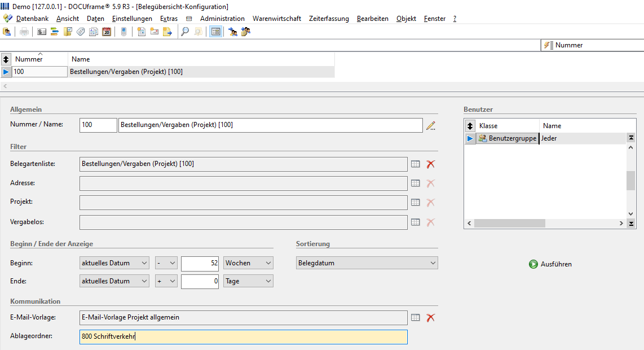Open the Ansicht menu

[68, 19]
